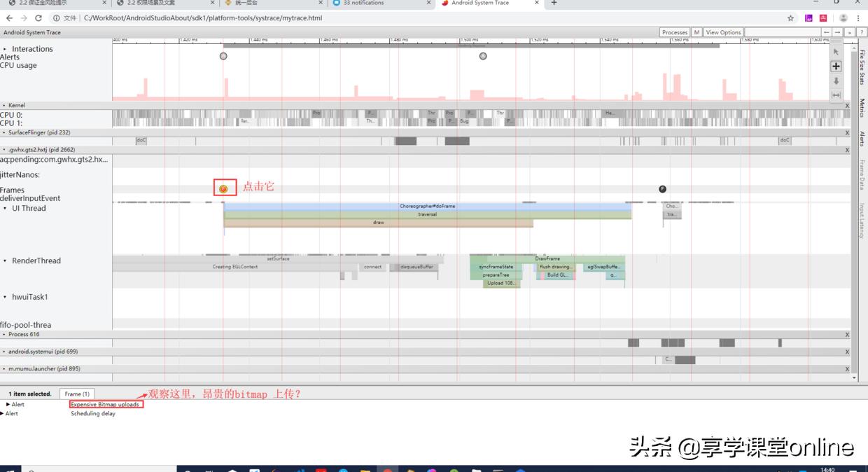This screenshot has height=472, width=868.
Task: Go to previous search result arrow
Action: click(x=827, y=32)
